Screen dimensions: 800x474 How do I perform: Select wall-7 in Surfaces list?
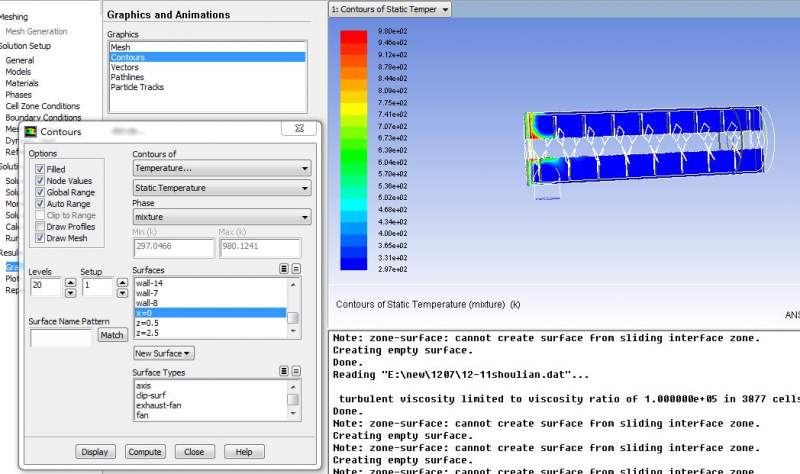click(x=210, y=293)
